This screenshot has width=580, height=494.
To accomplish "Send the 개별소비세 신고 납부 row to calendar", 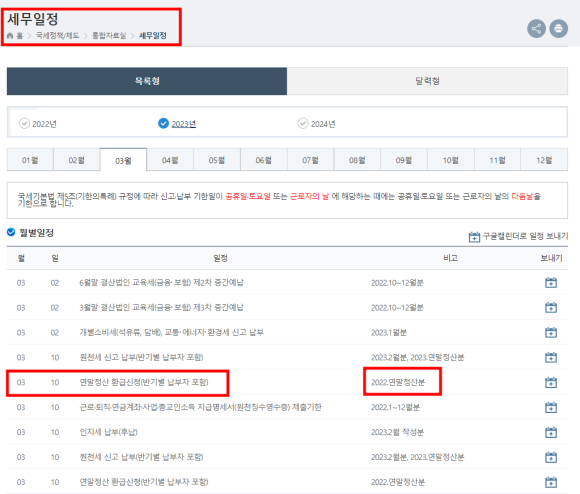I will 551,332.
